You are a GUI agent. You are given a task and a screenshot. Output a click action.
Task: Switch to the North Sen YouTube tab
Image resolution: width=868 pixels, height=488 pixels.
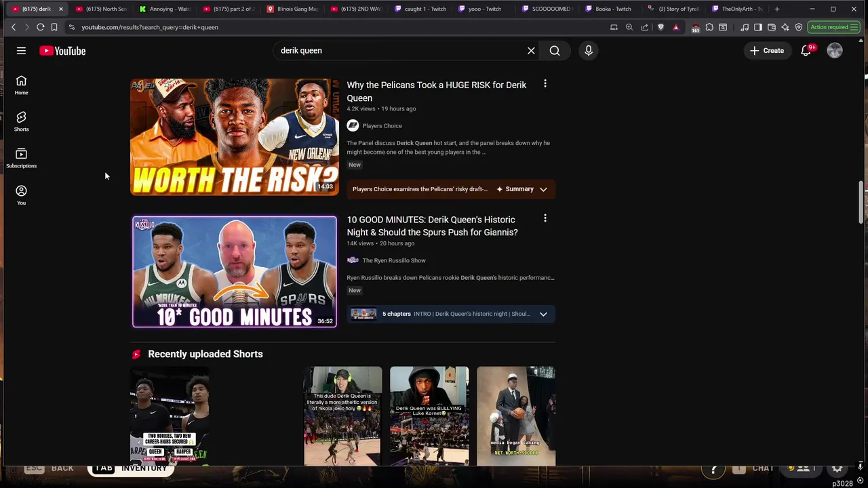coord(101,9)
